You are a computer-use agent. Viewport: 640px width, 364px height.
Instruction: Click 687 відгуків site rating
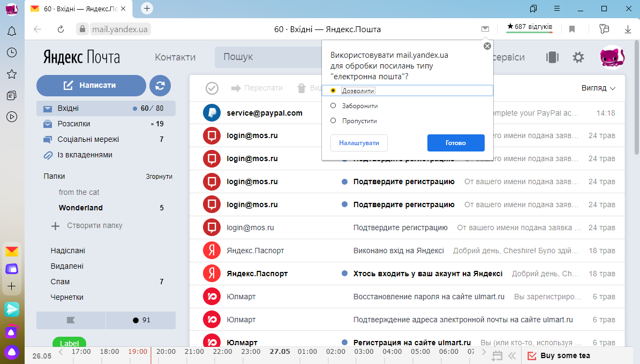click(x=529, y=27)
